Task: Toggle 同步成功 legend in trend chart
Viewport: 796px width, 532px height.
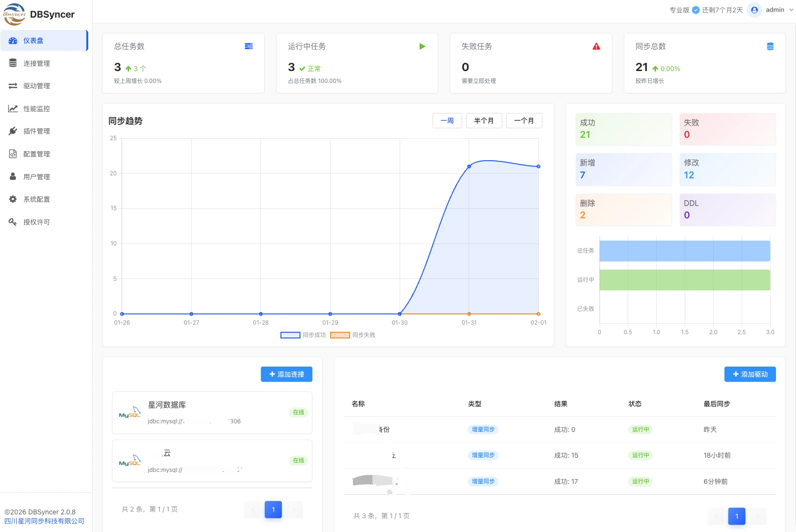Action: pyautogui.click(x=303, y=335)
